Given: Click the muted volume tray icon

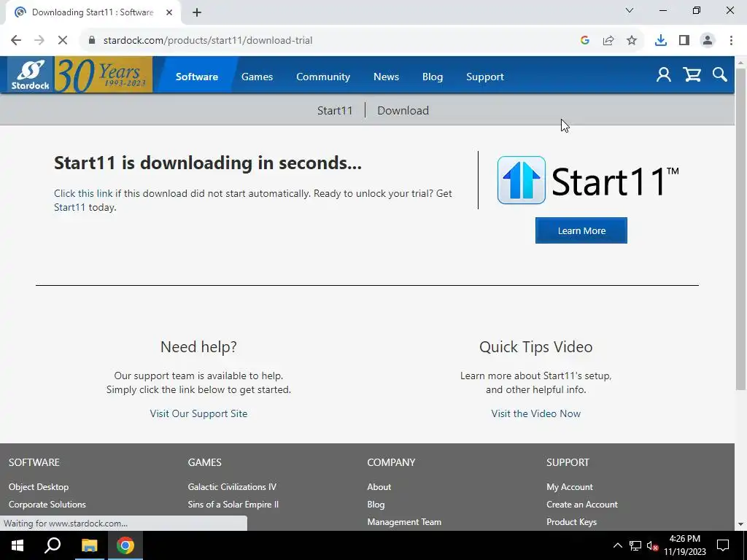Looking at the screenshot, I should 653,545.
